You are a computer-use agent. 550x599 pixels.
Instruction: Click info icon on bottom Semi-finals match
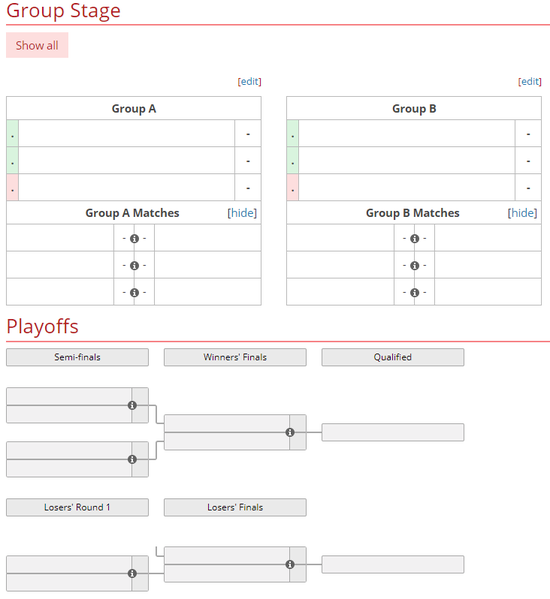(x=132, y=459)
